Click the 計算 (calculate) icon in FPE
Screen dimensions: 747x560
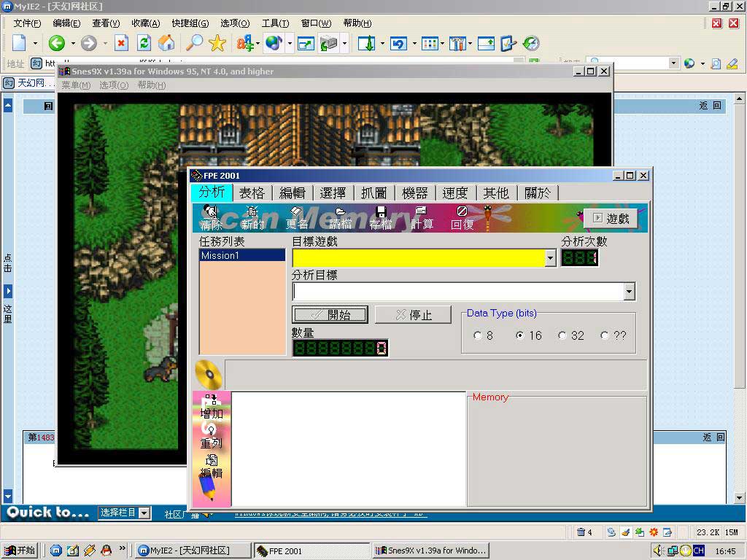(422, 217)
